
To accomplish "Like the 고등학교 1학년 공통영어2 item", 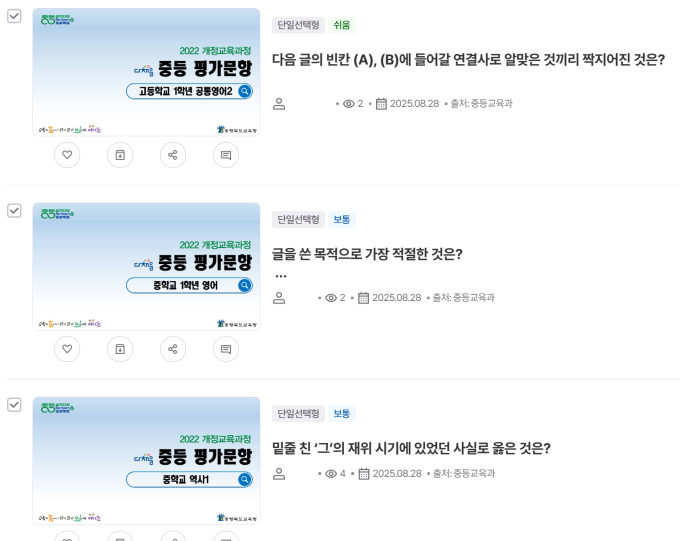I will (x=67, y=155).
